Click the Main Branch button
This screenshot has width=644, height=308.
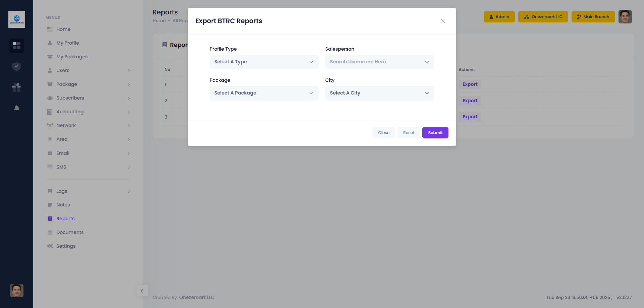[593, 17]
